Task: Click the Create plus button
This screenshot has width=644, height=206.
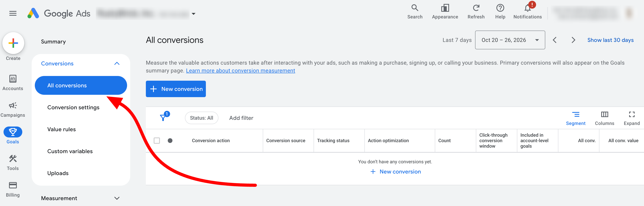Action: pos(13,43)
